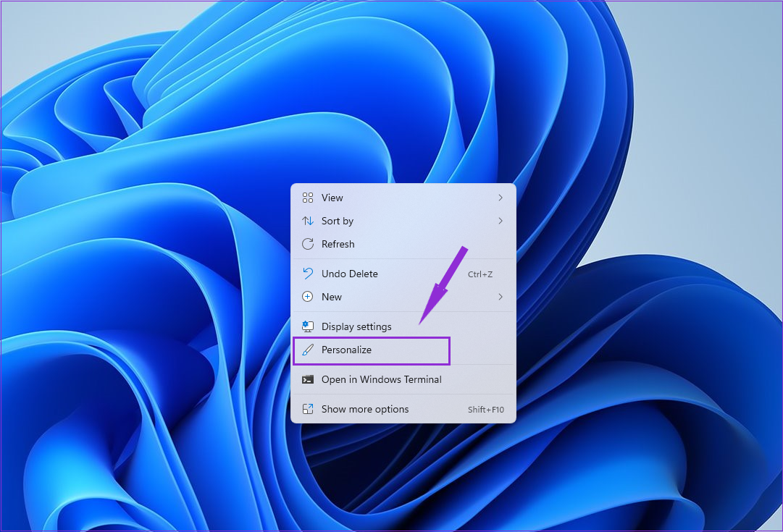The height and width of the screenshot is (532, 783).
Task: Click the Personalize paintbrush icon
Action: coord(309,350)
